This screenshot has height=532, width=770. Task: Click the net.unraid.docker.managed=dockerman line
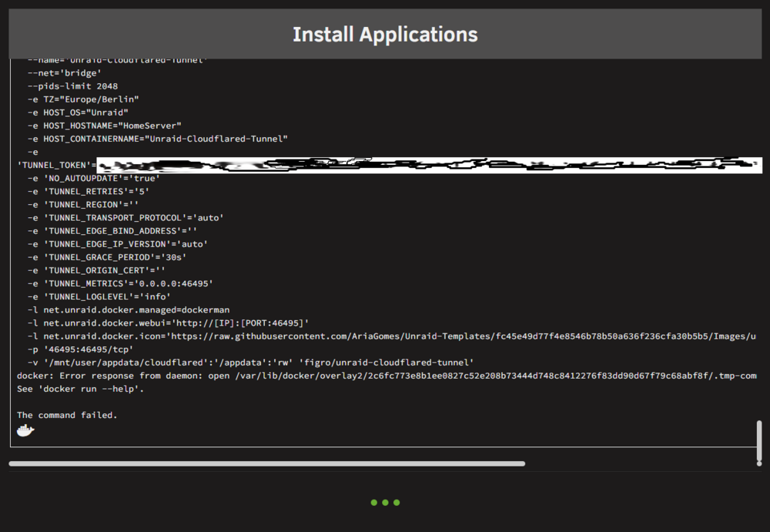click(x=129, y=310)
